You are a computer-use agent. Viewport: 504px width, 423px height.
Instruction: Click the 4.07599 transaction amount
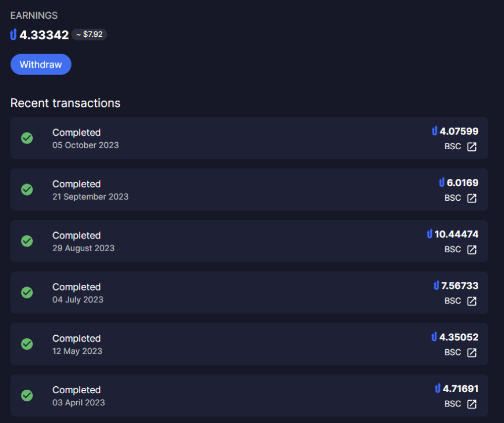pos(459,131)
